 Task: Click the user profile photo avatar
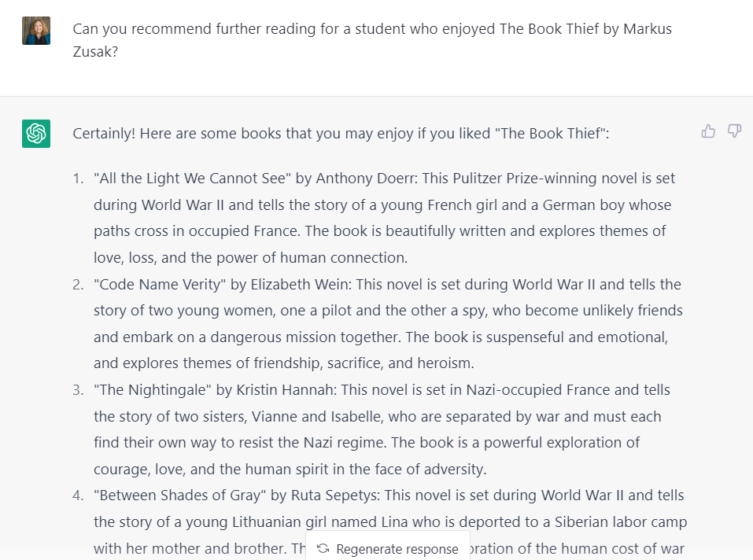(36, 31)
